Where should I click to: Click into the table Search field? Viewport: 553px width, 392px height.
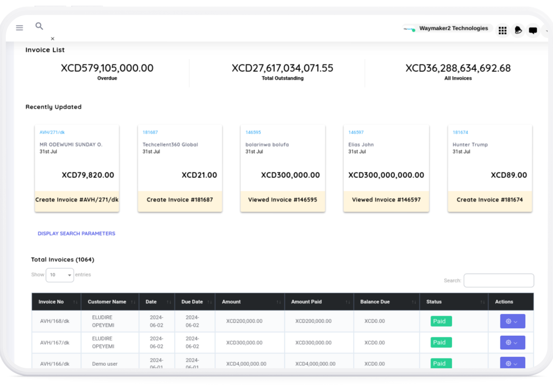[x=499, y=281]
